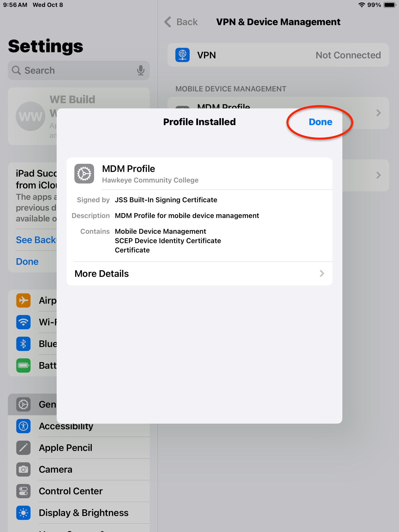Go Back from VPN & Device Management
Viewport: 399px width, 532px height.
point(181,22)
